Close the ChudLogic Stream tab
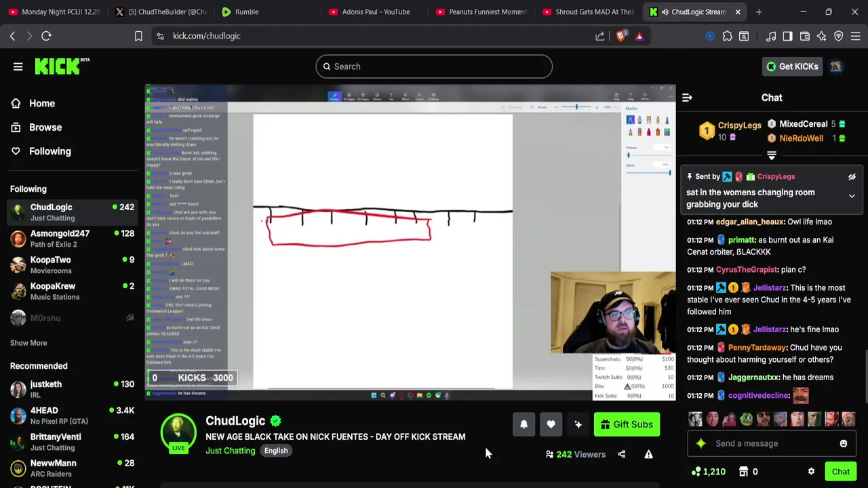The image size is (868, 488). (x=738, y=12)
